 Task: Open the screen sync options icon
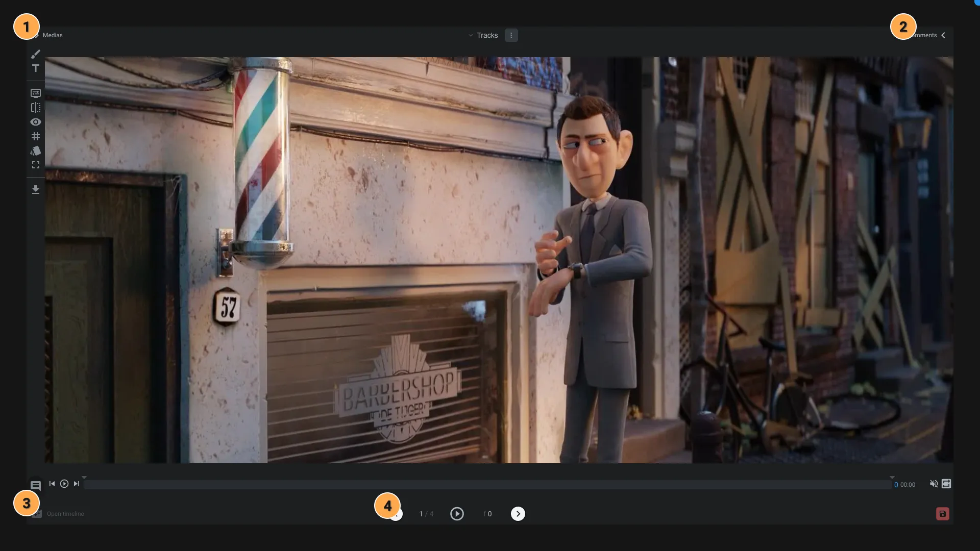(x=36, y=93)
